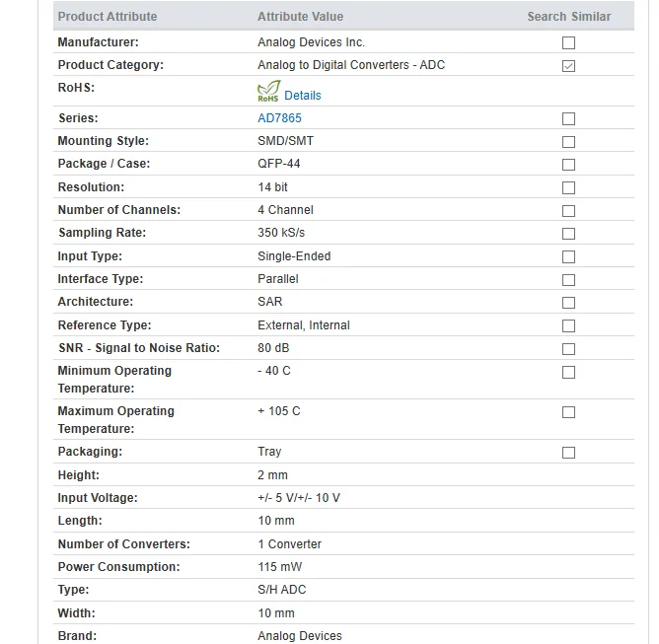Viewport: 659px width, 644px height.
Task: Tick the Series checkbox
Action: (x=568, y=119)
